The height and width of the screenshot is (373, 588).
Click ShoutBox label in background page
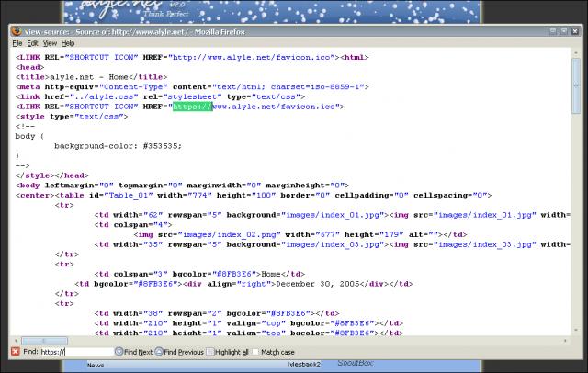pos(356,363)
